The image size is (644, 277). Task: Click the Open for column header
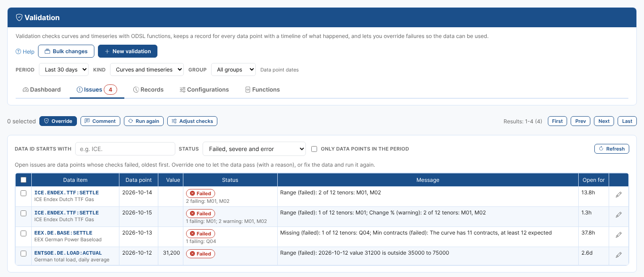click(x=593, y=180)
